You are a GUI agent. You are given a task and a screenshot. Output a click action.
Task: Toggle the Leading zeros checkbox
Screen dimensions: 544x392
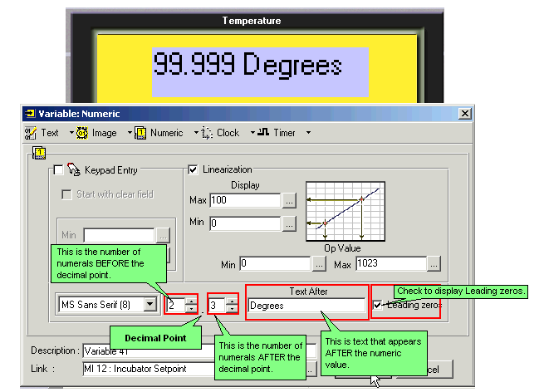380,305
